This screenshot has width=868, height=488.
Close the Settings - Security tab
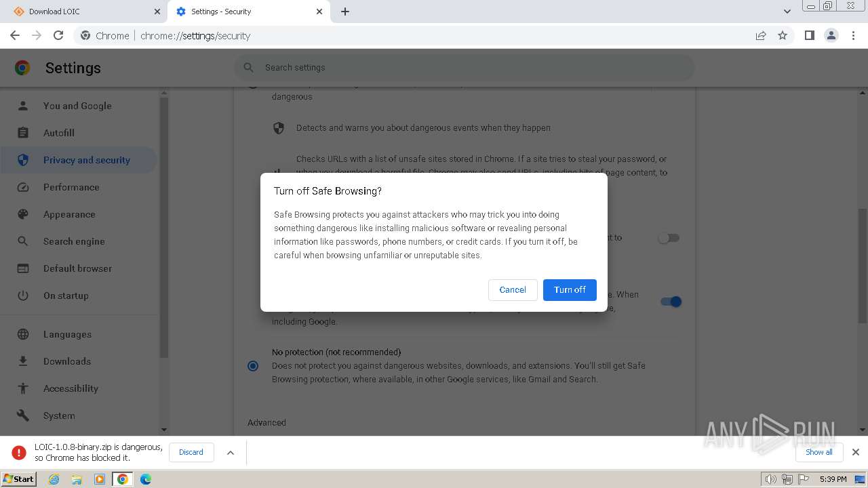click(x=319, y=12)
